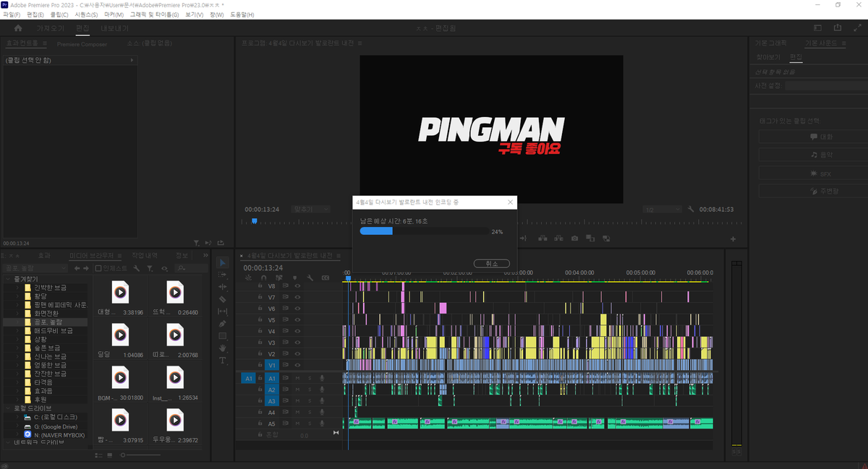Switch to 가져오기 workspace tab
The image size is (868, 469).
tap(51, 28)
